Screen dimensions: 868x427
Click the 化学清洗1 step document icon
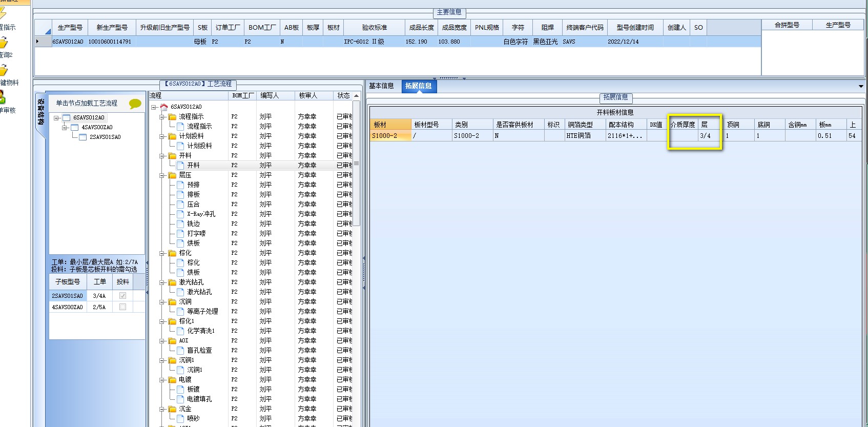tap(180, 331)
